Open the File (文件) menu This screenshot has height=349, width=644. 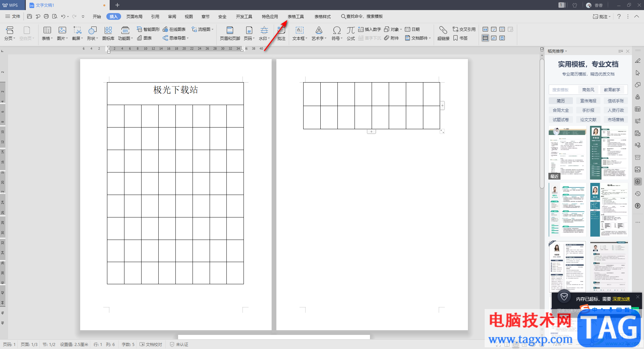pyautogui.click(x=13, y=16)
